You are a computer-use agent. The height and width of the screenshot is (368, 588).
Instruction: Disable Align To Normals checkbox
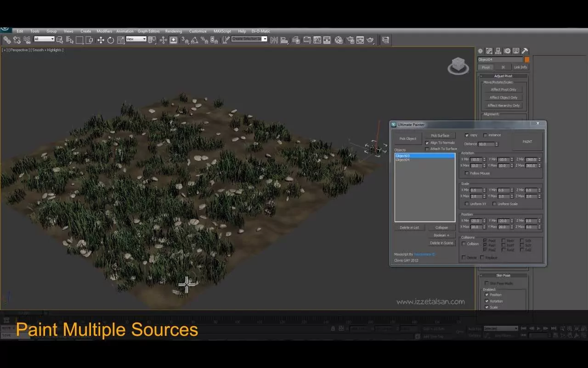click(x=427, y=143)
